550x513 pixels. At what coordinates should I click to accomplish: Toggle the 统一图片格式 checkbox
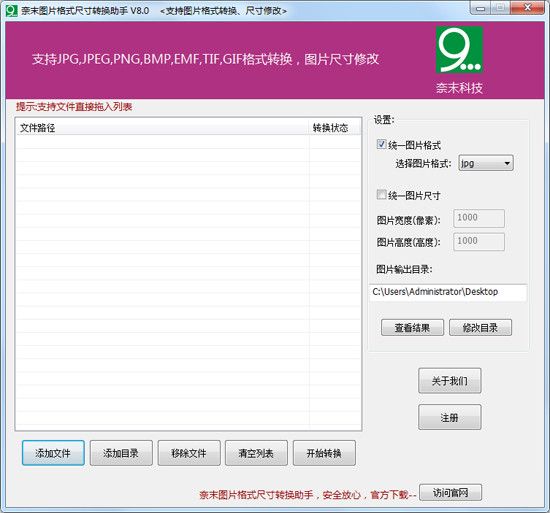[381, 144]
